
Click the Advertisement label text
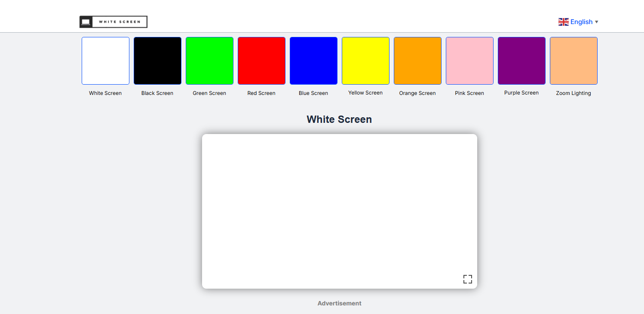pyautogui.click(x=340, y=303)
